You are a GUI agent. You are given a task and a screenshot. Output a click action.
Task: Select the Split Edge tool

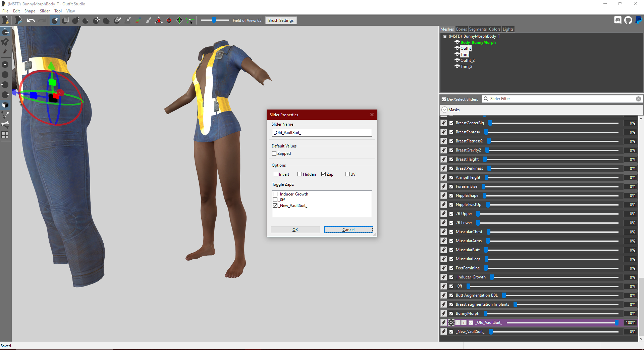tap(179, 20)
